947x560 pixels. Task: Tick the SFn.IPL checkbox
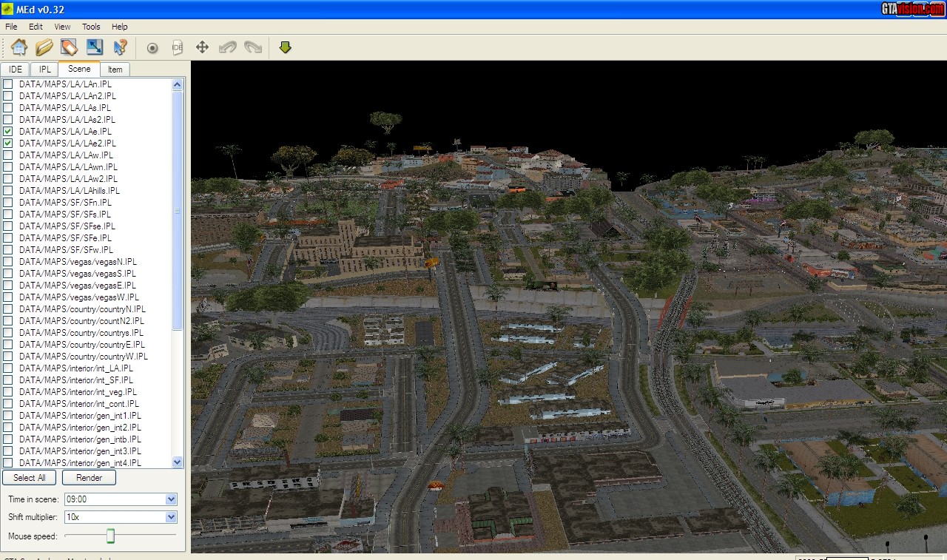(x=8, y=203)
